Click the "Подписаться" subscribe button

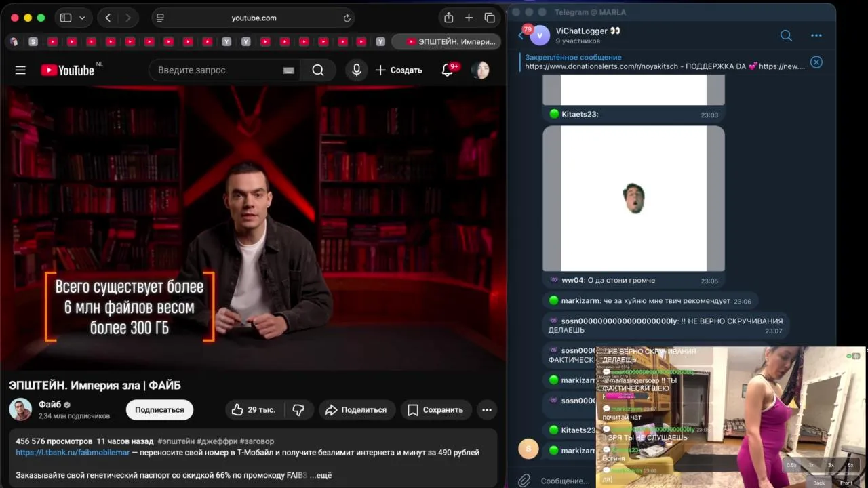(159, 409)
